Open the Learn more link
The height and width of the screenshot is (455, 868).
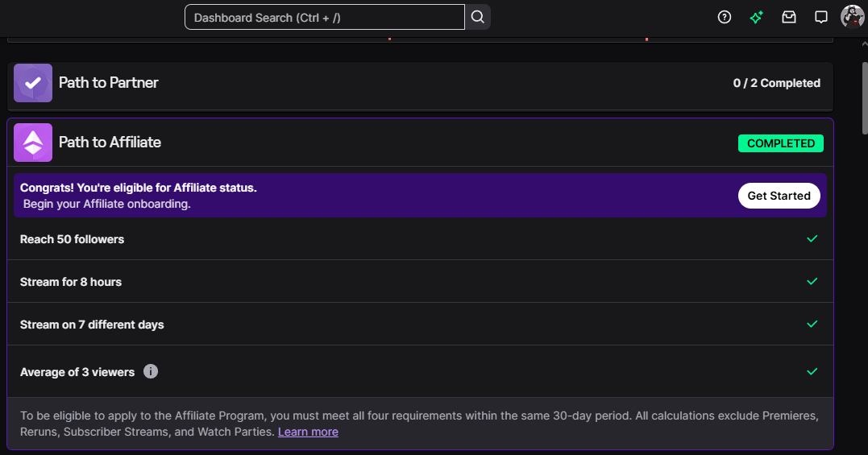[308, 432]
